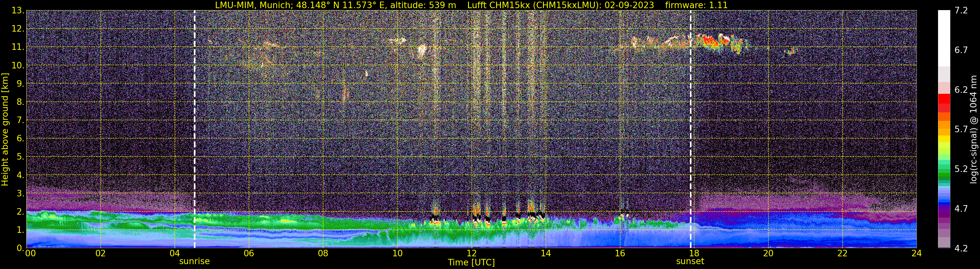Click the y-axis tick label '9.'
Screen dimensions: 980x269
(x=20, y=83)
